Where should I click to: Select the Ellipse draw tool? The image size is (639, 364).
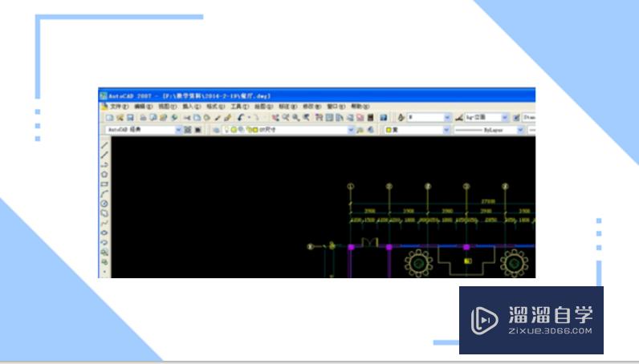[104, 233]
